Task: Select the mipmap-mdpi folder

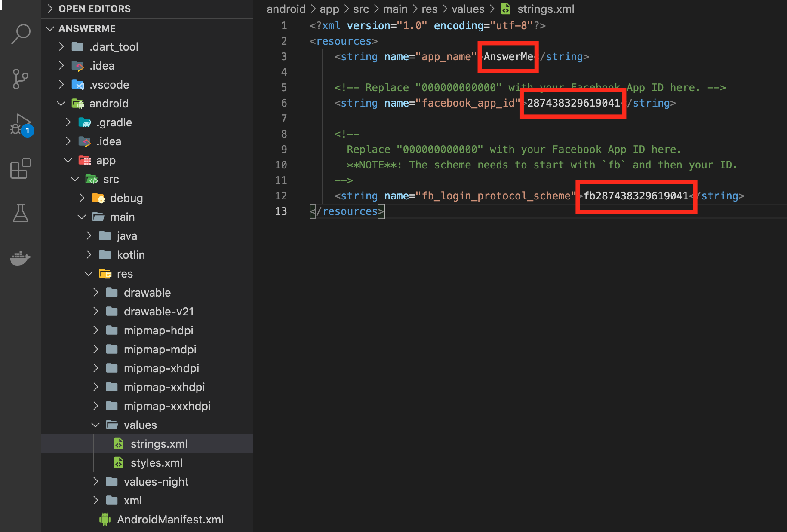Action: click(147, 349)
